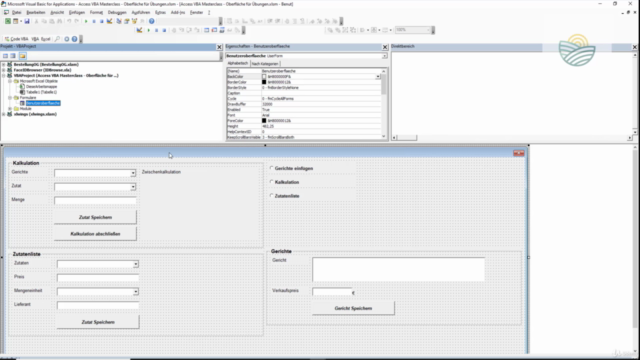This screenshot has height=360, width=640.
Task: Click the Insert UserForm icon next to Excel icon
Action: [x=16, y=21]
